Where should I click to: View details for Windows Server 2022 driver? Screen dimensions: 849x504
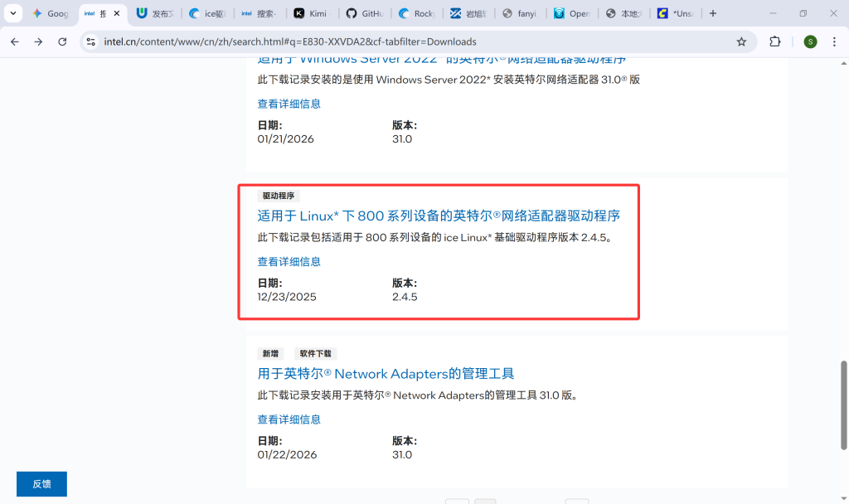click(289, 104)
